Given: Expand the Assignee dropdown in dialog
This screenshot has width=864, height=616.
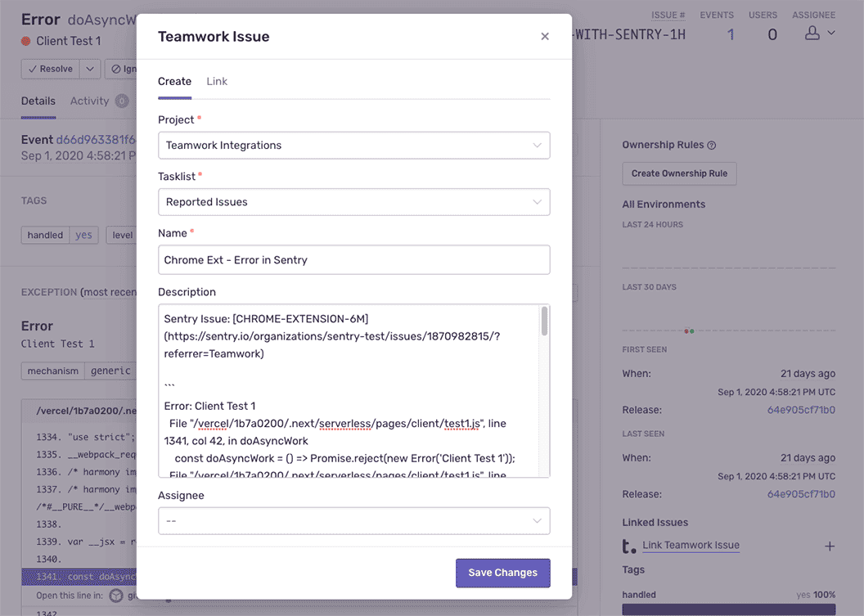Looking at the screenshot, I should [x=353, y=520].
